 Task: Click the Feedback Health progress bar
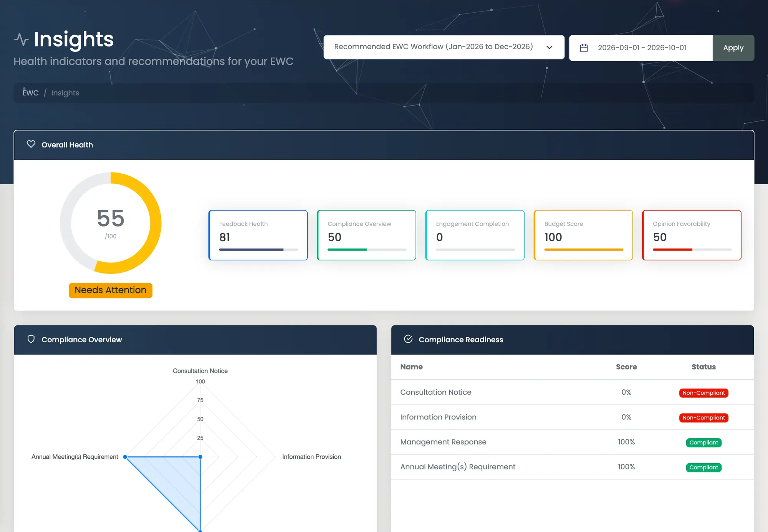(258, 250)
